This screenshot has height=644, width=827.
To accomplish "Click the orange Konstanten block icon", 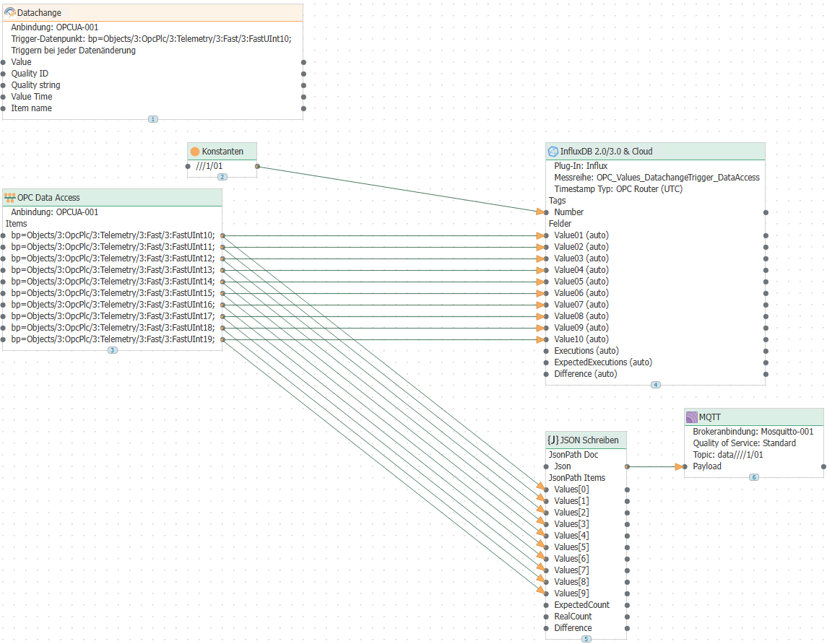I will click(x=194, y=152).
